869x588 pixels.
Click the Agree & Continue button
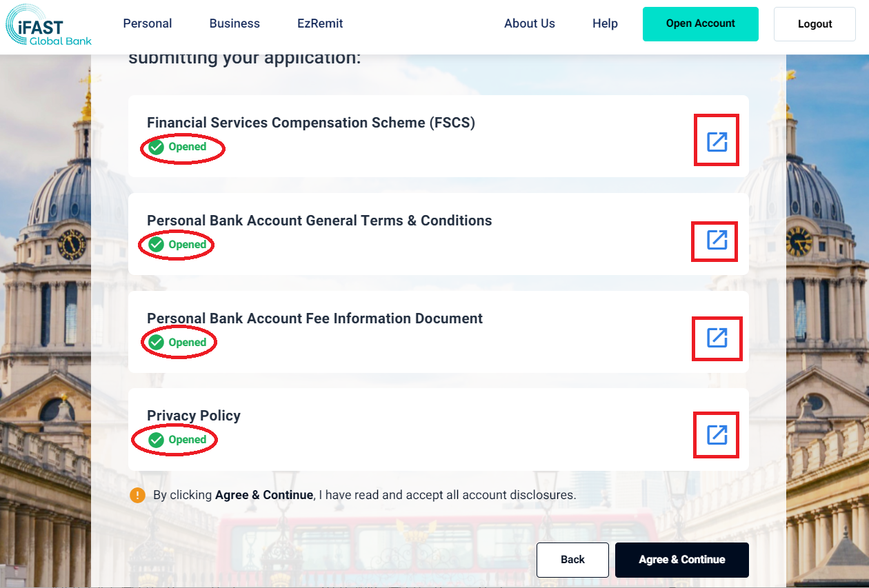681,560
